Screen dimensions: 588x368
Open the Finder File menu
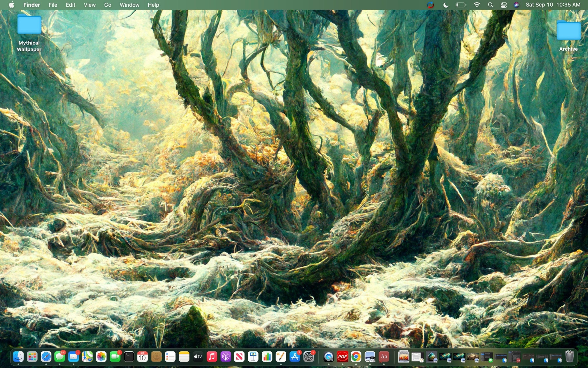pyautogui.click(x=53, y=5)
